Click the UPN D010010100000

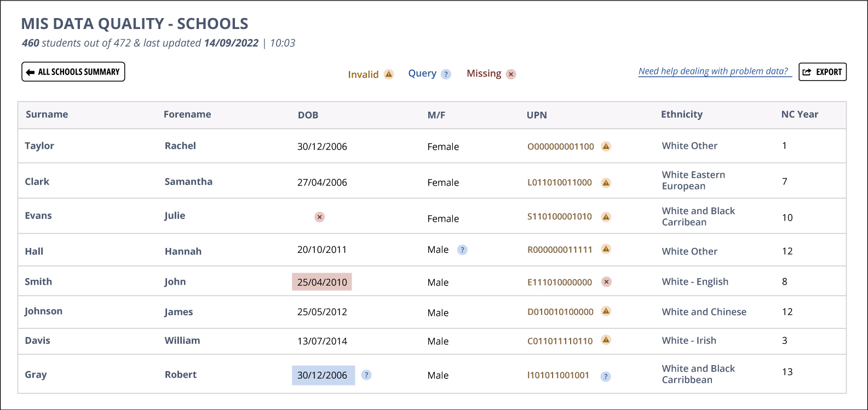coord(560,311)
